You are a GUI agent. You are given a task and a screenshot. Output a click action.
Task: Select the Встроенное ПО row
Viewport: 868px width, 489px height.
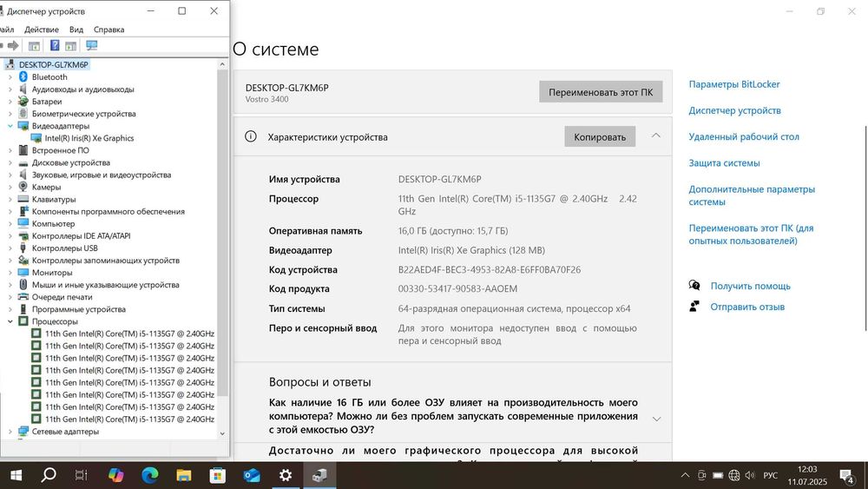point(61,150)
